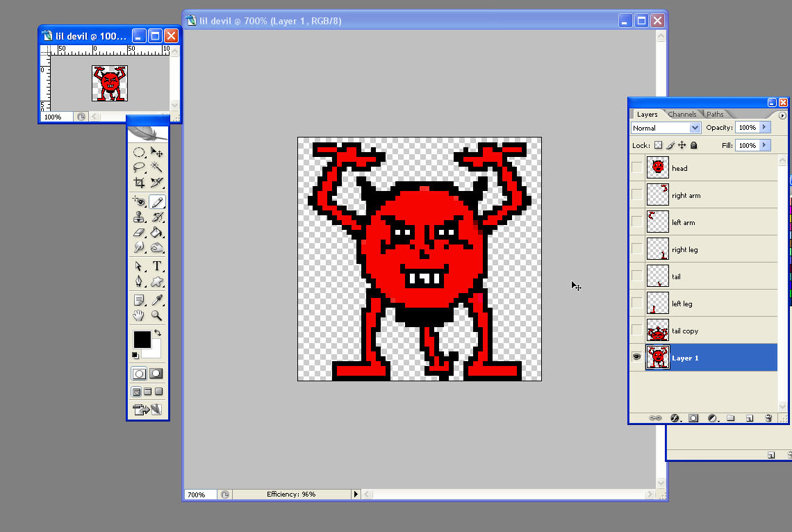Click the black foreground color swatch
The height and width of the screenshot is (532, 792).
[142, 340]
